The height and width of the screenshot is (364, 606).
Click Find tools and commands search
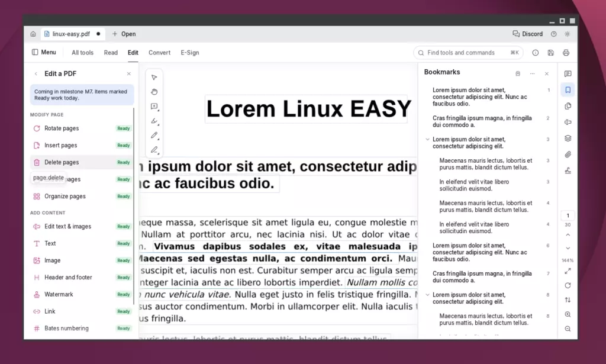pos(469,53)
